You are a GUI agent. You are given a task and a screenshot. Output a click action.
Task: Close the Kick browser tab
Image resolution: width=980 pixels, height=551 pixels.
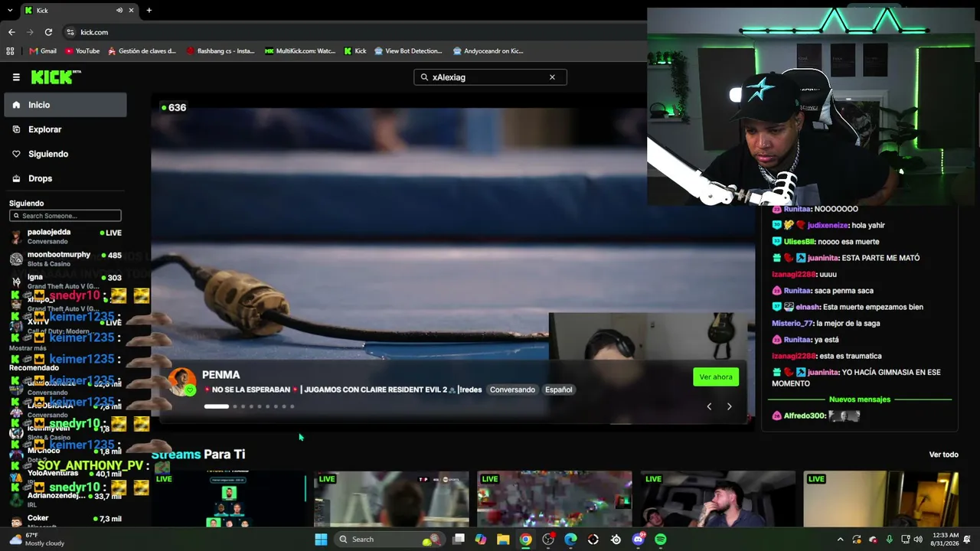click(x=131, y=10)
